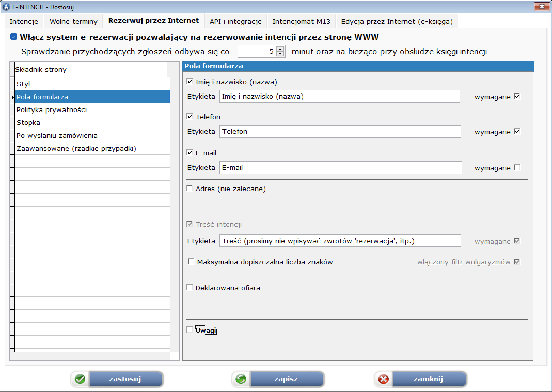Enable the Deklarowana ofiara checkbox
Screen dimensions: 552x392
click(190, 287)
